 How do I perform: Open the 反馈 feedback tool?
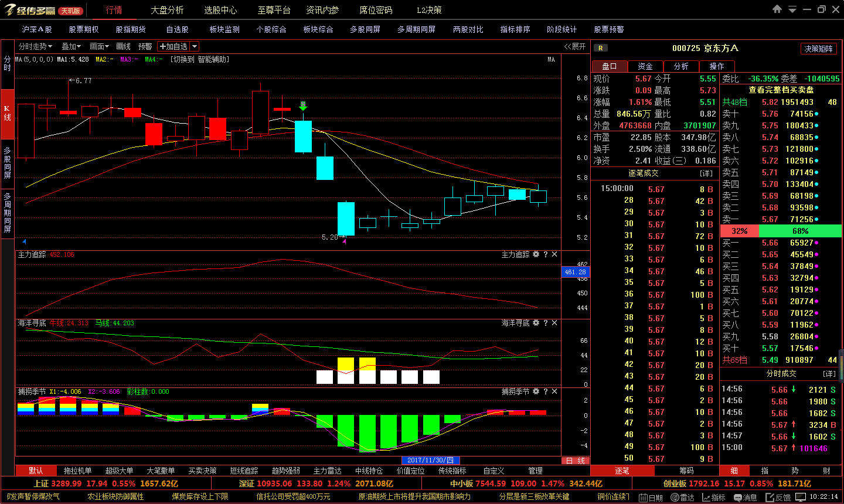(x=778, y=498)
